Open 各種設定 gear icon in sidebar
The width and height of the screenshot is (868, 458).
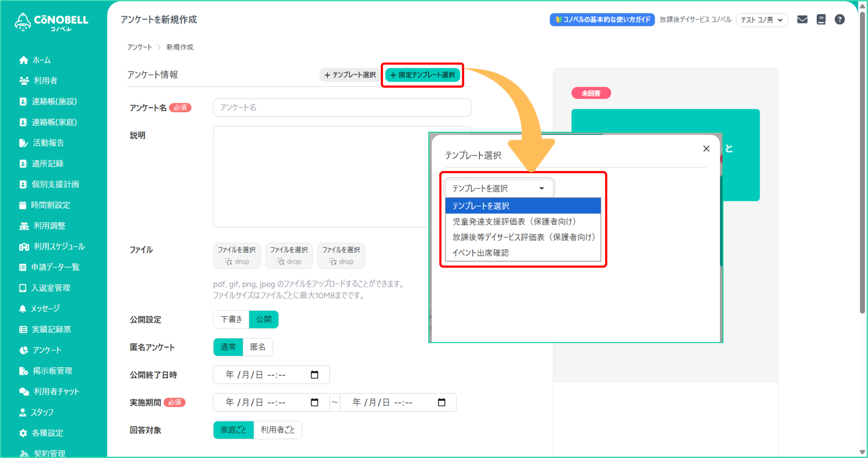pos(23,433)
